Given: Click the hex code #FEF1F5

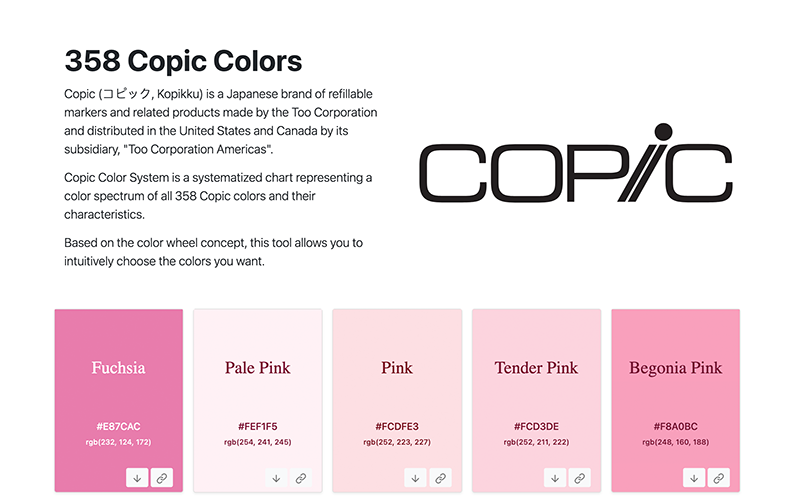Looking at the screenshot, I should [257, 426].
